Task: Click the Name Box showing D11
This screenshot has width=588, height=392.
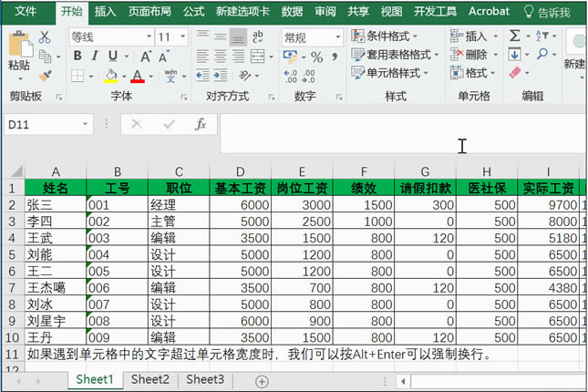Action: tap(48, 124)
